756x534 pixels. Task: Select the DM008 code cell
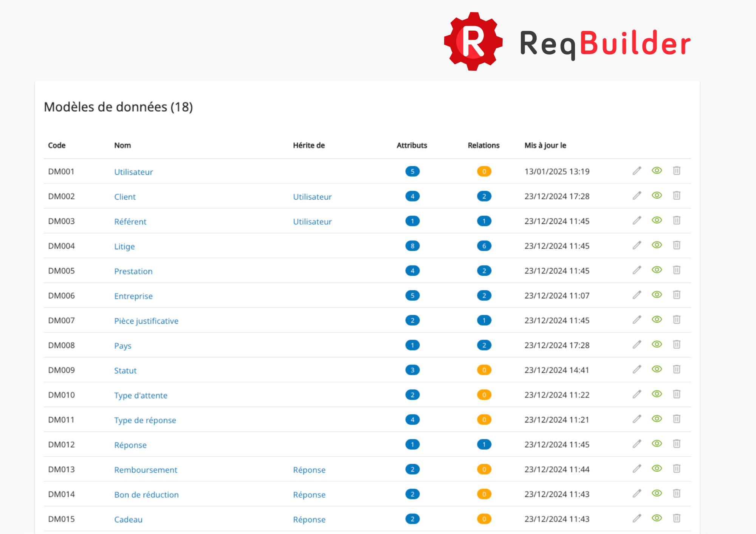(61, 345)
